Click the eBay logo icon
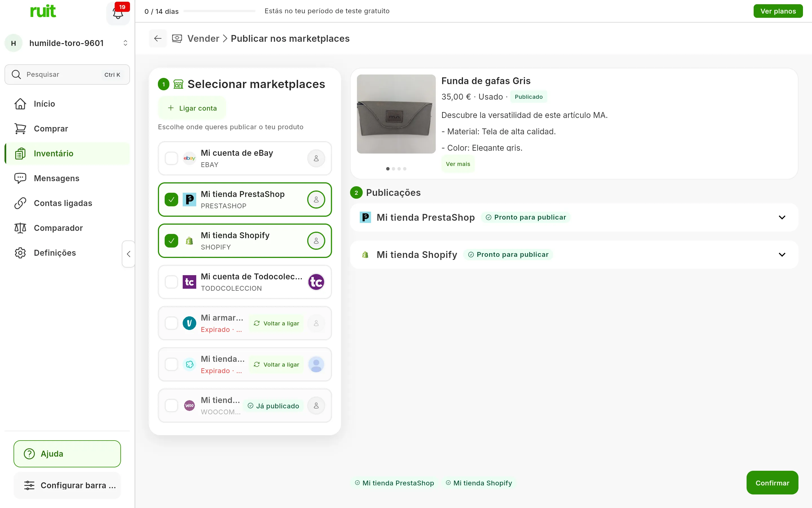The width and height of the screenshot is (812, 508). point(189,158)
